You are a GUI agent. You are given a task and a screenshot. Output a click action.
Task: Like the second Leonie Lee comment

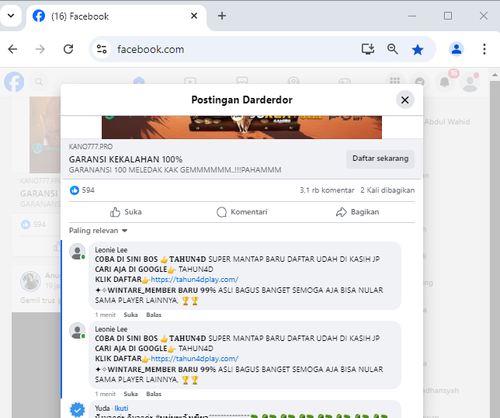coord(131,394)
